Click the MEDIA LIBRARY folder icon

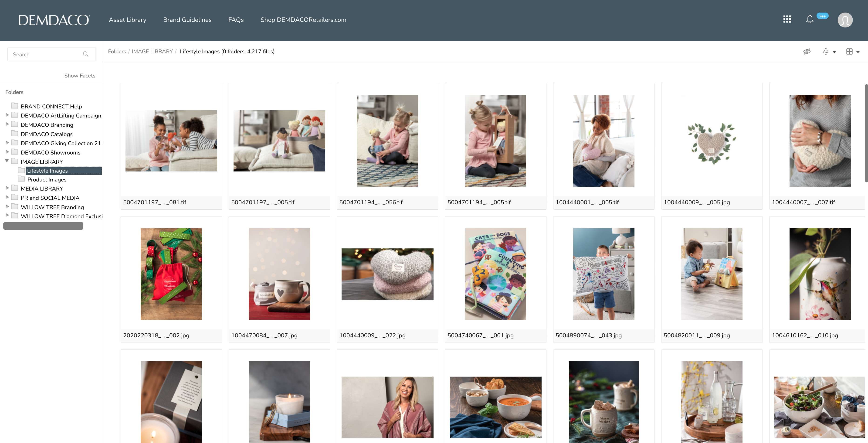point(14,188)
